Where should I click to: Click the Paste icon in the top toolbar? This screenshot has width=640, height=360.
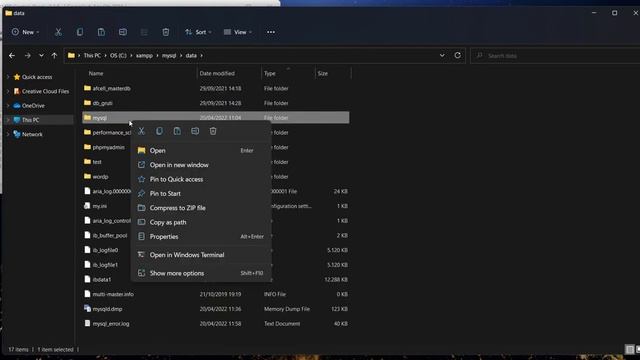coord(101,32)
